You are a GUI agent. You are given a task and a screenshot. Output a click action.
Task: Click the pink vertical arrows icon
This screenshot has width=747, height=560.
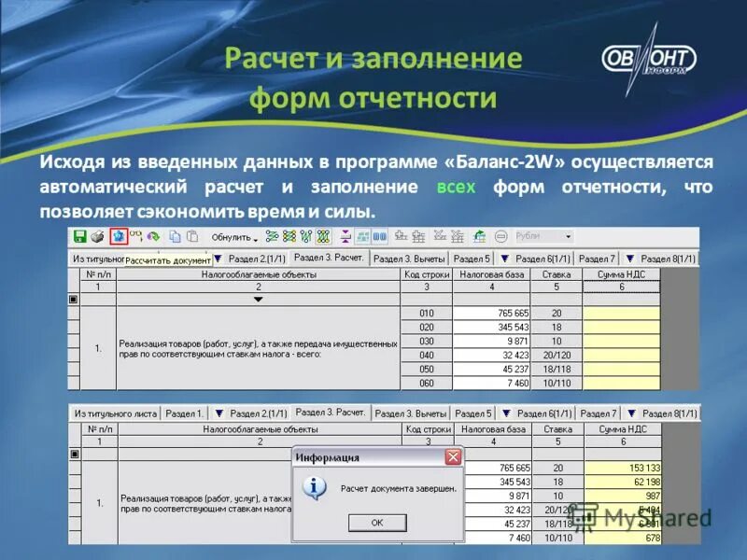pyautogui.click(x=345, y=236)
